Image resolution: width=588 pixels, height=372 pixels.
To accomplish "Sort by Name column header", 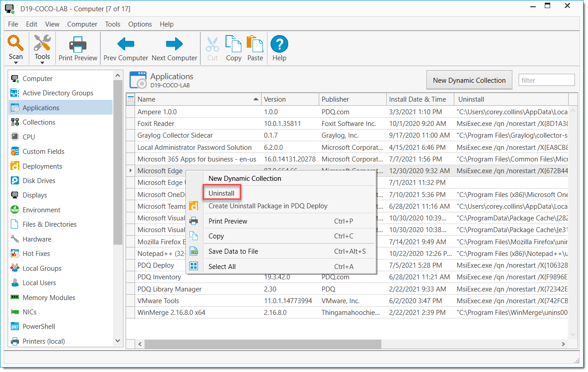I will pos(199,99).
